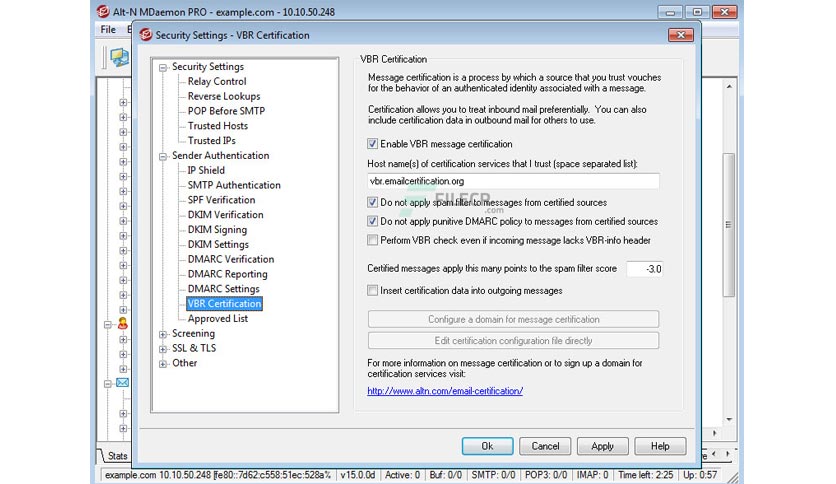The height and width of the screenshot is (484, 836).
Task: Expand the Screening tree node
Action: coord(163,335)
